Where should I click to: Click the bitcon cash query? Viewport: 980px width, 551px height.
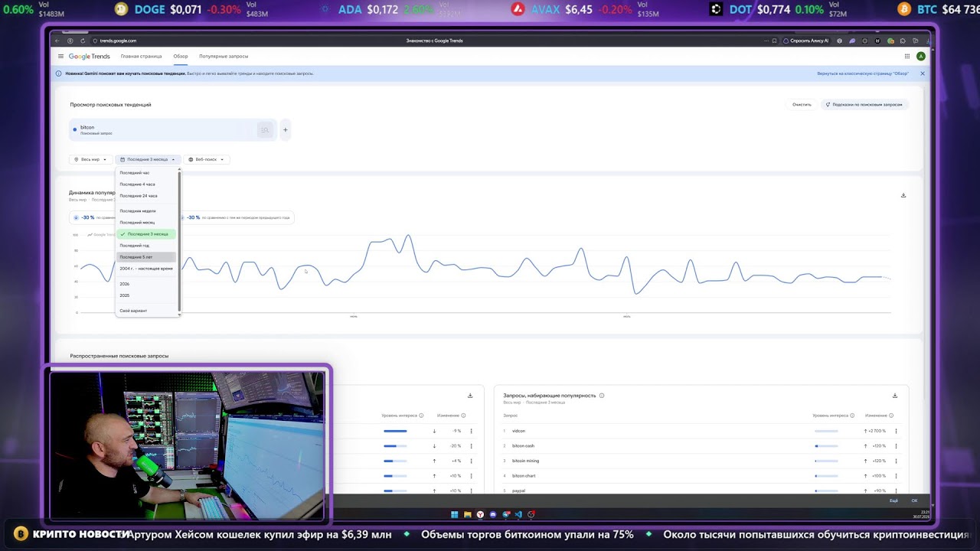pos(523,446)
